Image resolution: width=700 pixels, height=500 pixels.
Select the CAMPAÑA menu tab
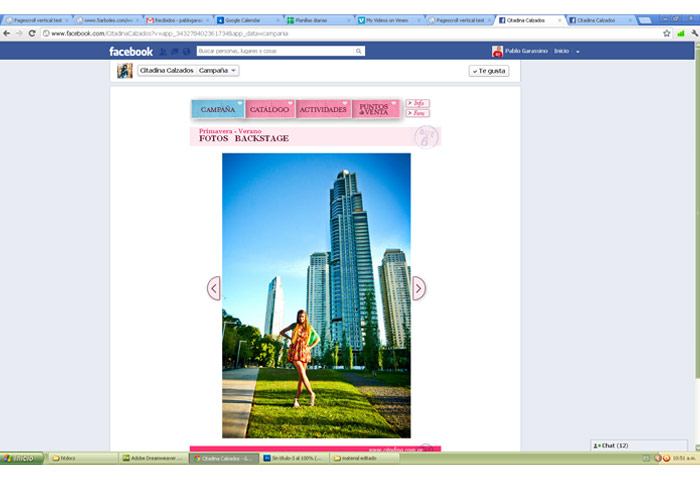[x=218, y=109]
